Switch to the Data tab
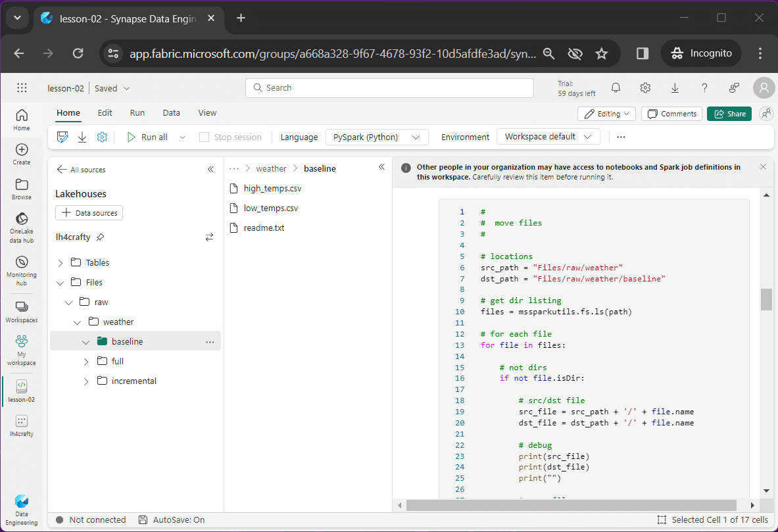Image resolution: width=778 pixels, height=532 pixels. (172, 113)
